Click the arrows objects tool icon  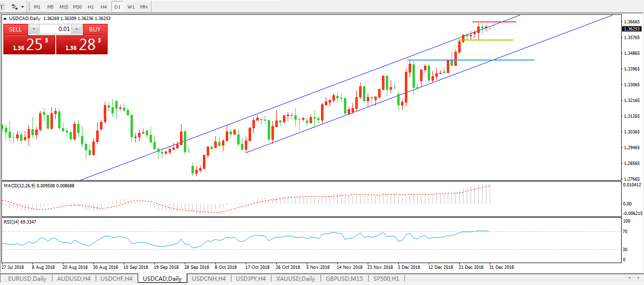point(14,7)
